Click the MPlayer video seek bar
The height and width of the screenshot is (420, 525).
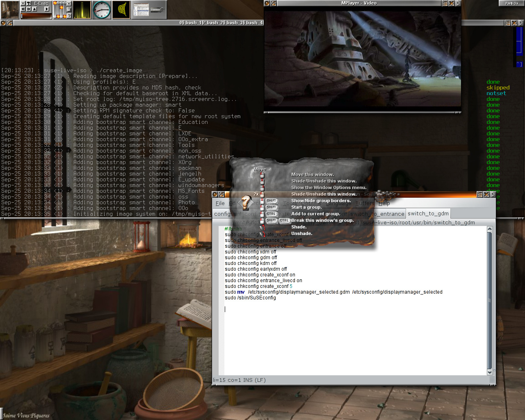(x=362, y=112)
